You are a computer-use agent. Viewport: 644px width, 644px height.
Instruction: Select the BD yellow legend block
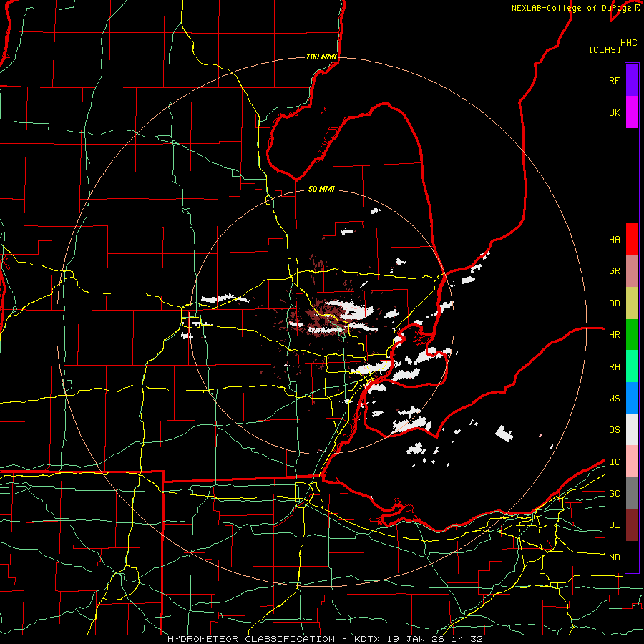(632, 303)
